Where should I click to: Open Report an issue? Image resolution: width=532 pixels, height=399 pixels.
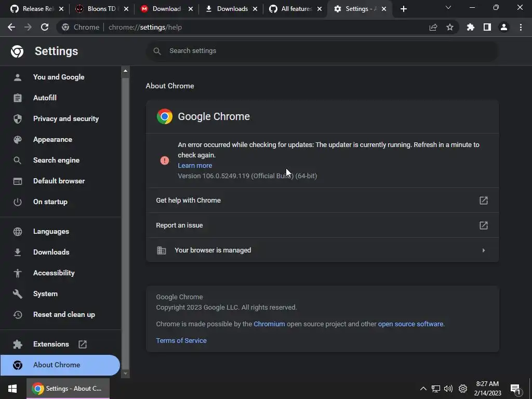point(322,225)
